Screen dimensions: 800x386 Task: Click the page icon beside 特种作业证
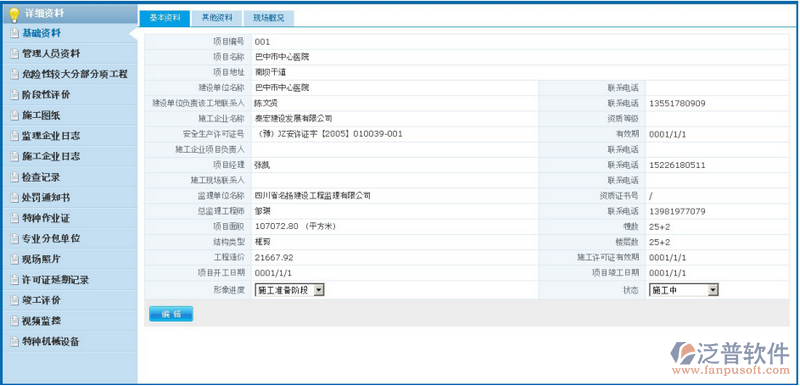click(x=14, y=219)
